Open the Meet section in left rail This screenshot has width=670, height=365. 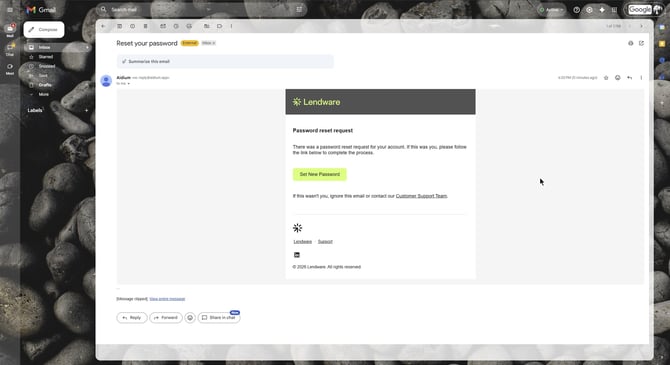(10, 69)
